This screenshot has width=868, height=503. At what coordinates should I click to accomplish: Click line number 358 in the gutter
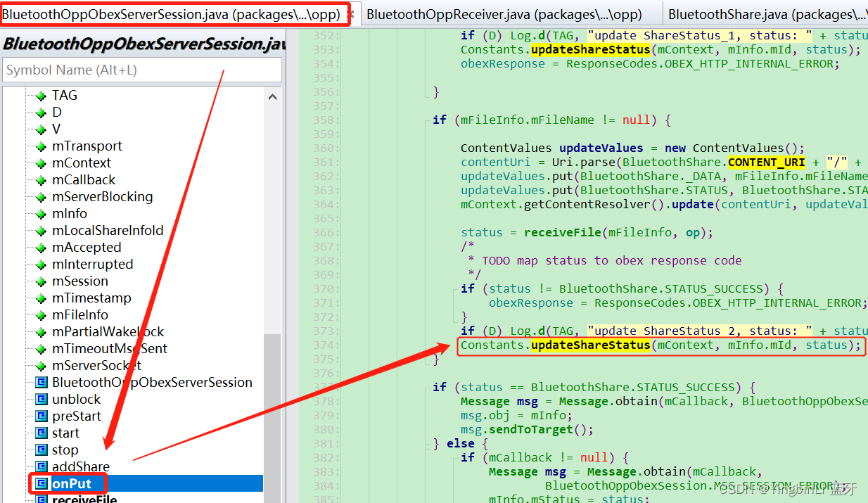click(x=326, y=120)
